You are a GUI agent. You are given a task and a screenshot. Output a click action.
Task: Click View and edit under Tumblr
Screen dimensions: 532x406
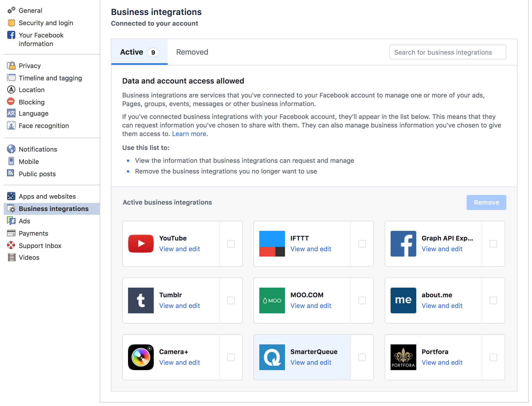point(179,306)
